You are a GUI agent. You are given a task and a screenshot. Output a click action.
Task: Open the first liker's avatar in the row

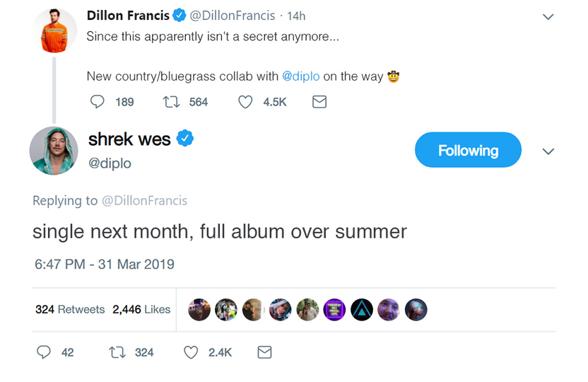tap(199, 309)
